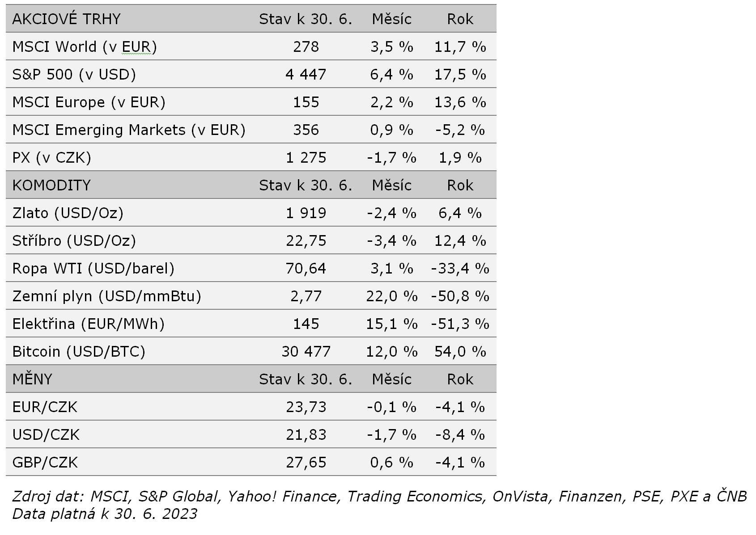The width and height of the screenshot is (756, 535).
Task: Click the Bitcoin value 30 477
Action: [x=306, y=352]
